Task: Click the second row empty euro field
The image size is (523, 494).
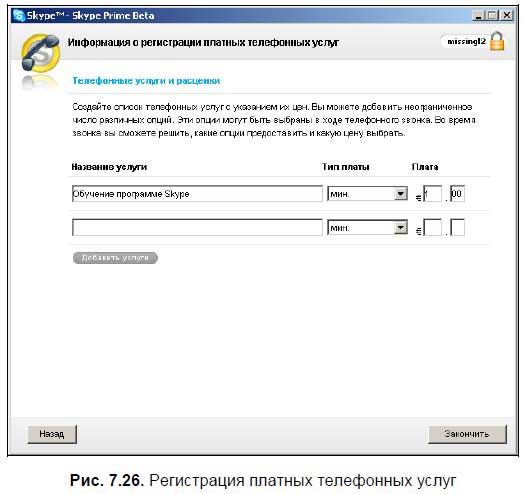Action: tap(432, 227)
